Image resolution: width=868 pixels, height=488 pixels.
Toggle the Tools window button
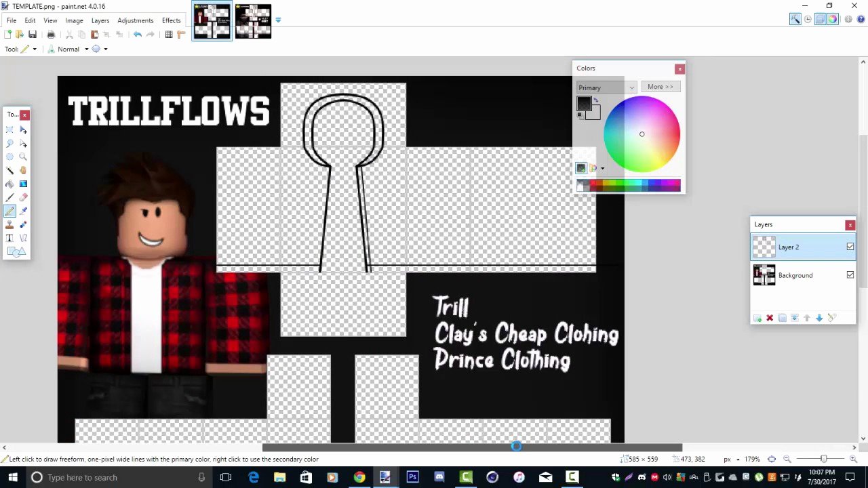(x=795, y=20)
